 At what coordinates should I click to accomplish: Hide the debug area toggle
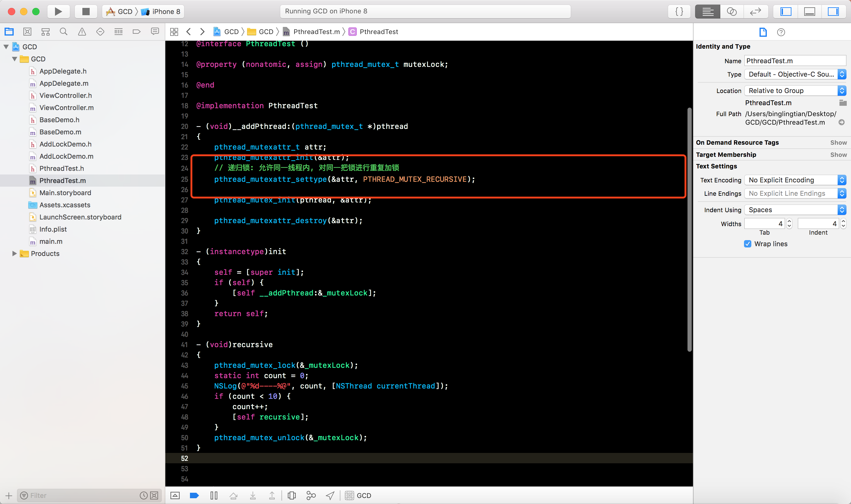pos(175,495)
